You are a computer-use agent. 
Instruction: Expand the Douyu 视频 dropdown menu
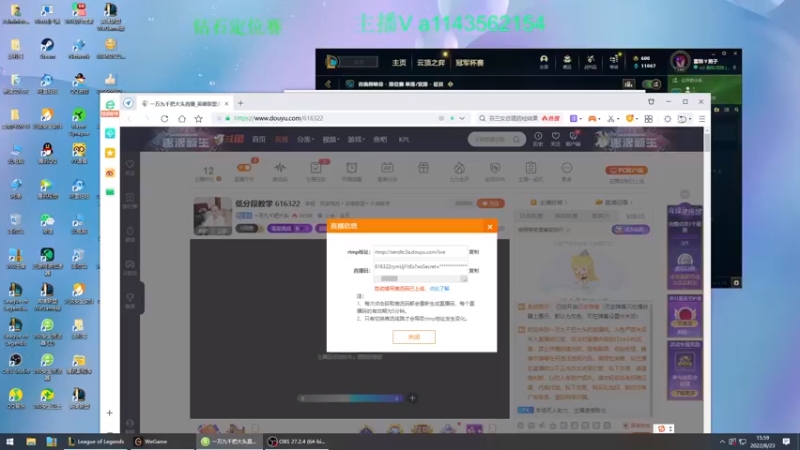331,139
